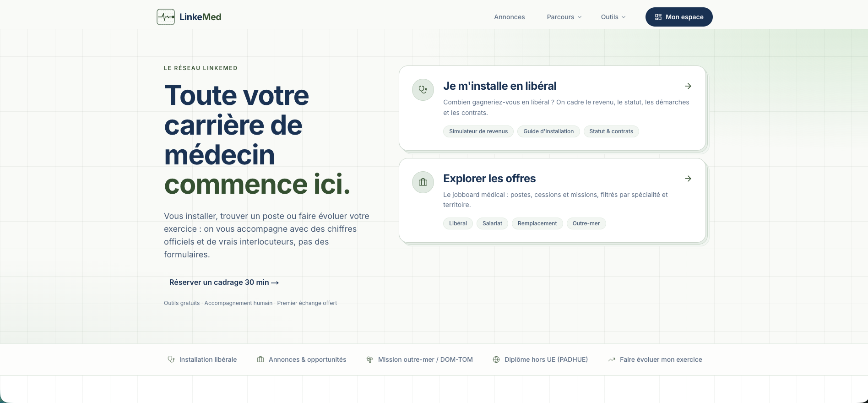Image resolution: width=868 pixels, height=403 pixels.
Task: Click the description Le jobboard médical
Action: click(555, 200)
